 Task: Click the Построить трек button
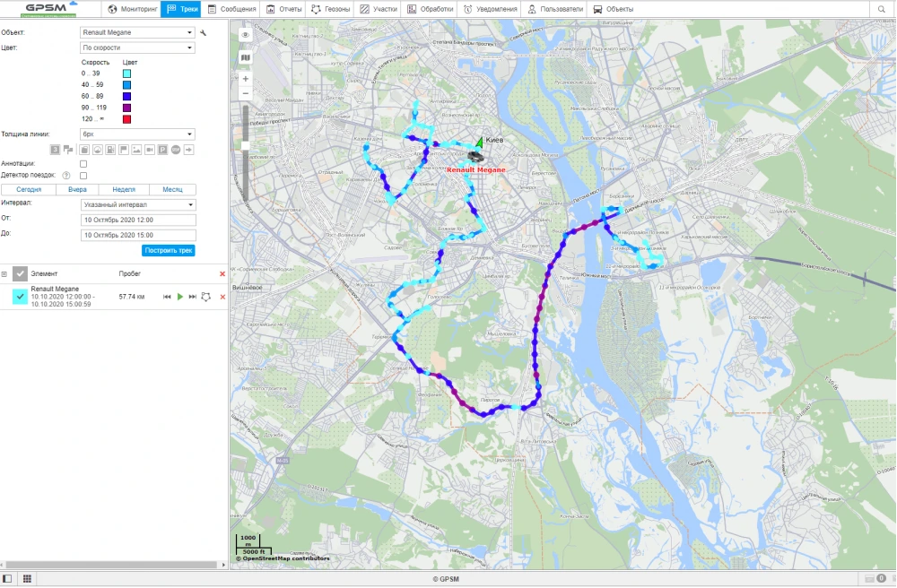[169, 250]
